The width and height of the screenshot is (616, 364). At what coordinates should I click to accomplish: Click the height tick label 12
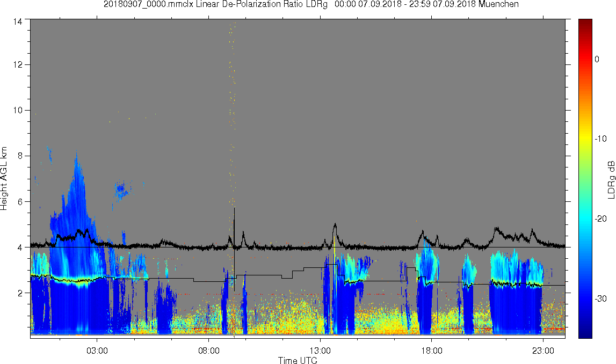(17, 64)
